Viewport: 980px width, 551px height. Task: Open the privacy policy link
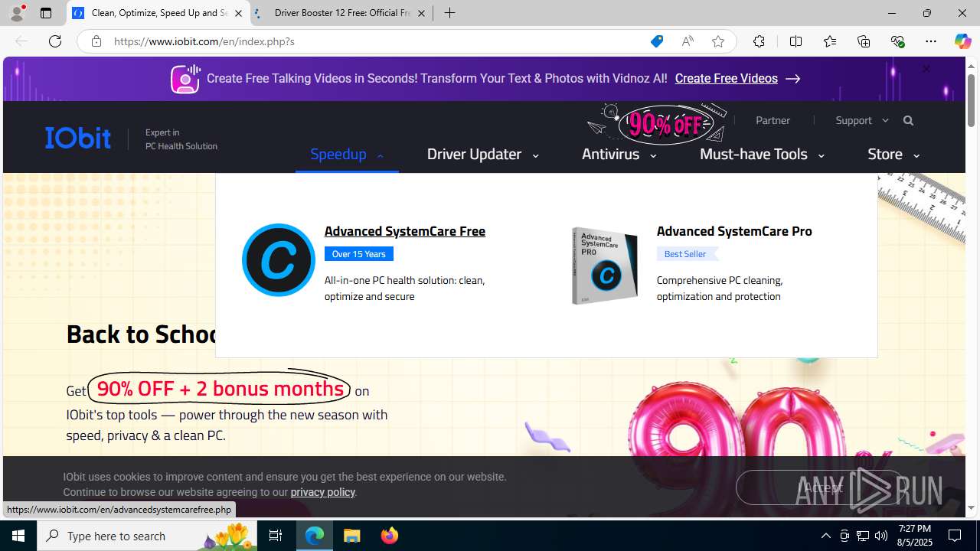[322, 492]
